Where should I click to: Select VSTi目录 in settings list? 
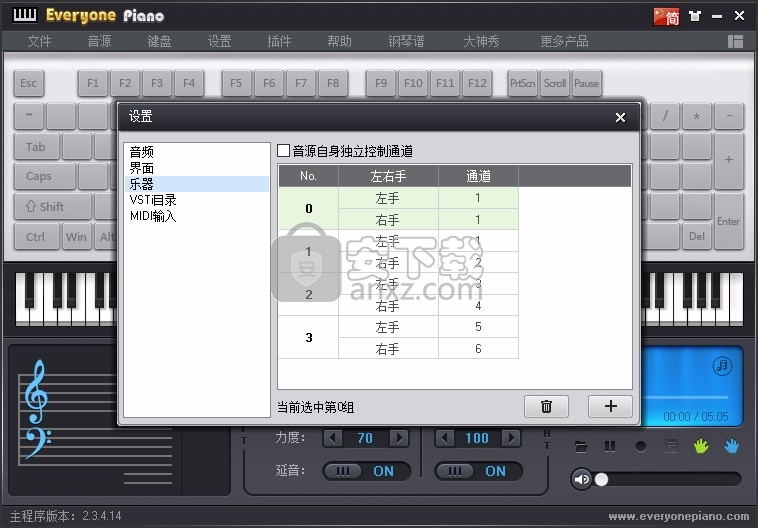coord(197,200)
